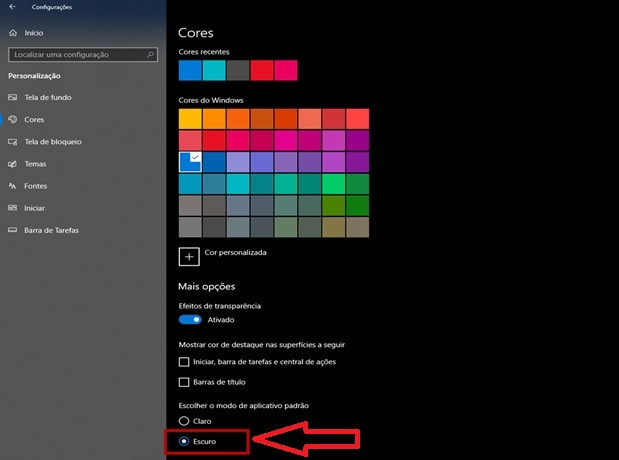
Task: Click the plus icon for custom color
Action: pyautogui.click(x=189, y=257)
